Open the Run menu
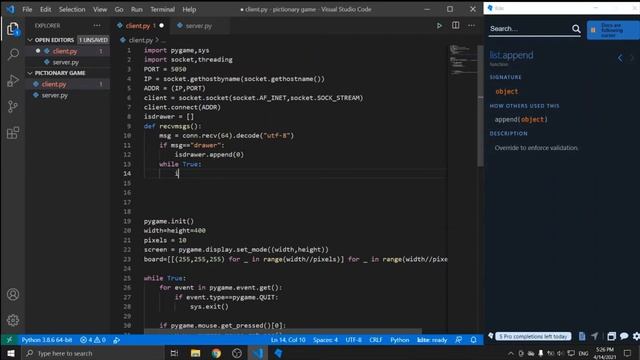640x360 pixels. point(137,9)
